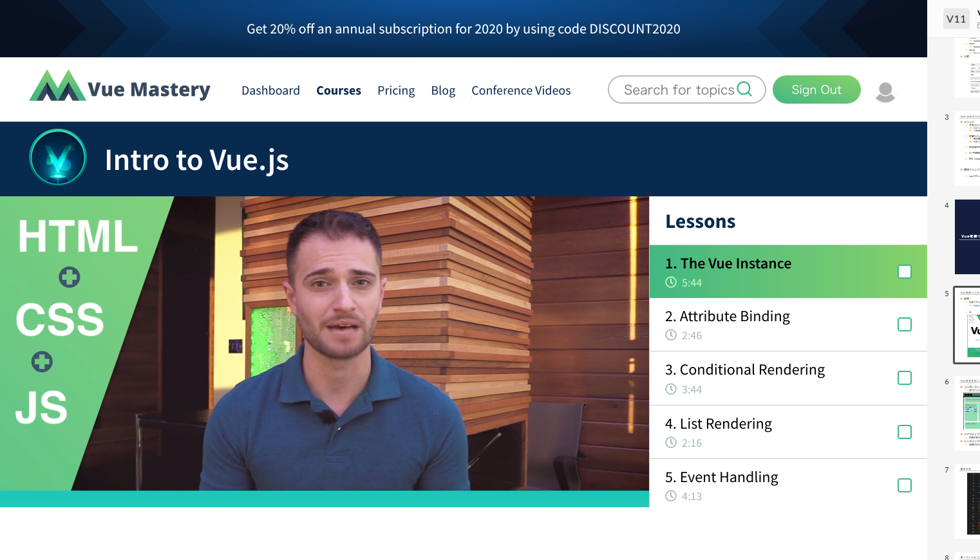Open the Dashboard page

(270, 91)
